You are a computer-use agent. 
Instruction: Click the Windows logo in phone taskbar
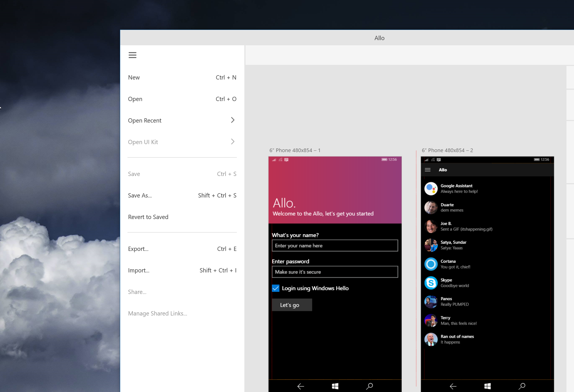[x=334, y=386]
